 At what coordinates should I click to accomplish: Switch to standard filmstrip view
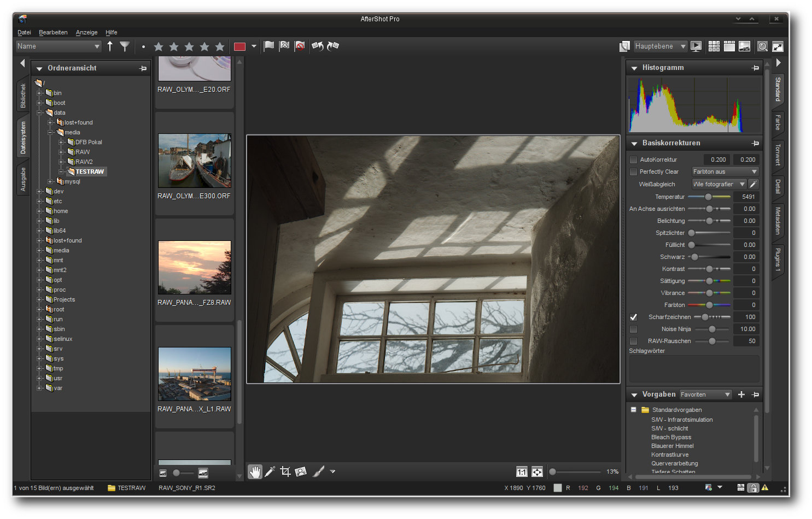(729, 46)
